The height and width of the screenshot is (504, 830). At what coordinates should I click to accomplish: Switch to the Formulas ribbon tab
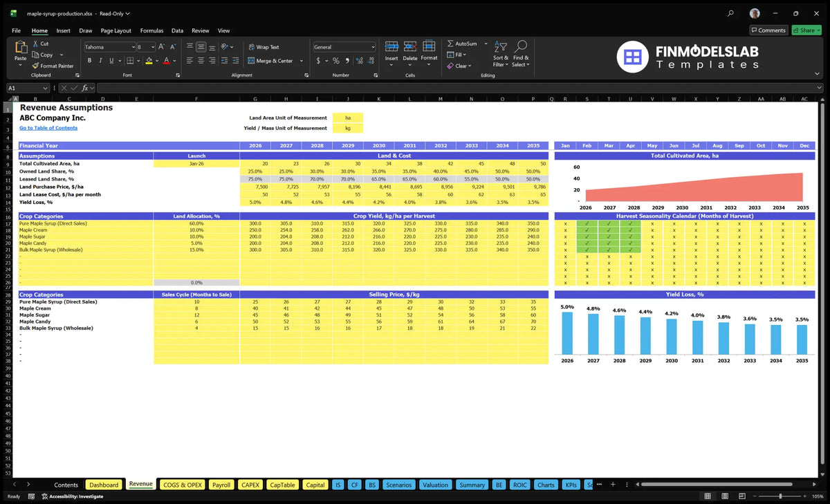[x=151, y=30]
